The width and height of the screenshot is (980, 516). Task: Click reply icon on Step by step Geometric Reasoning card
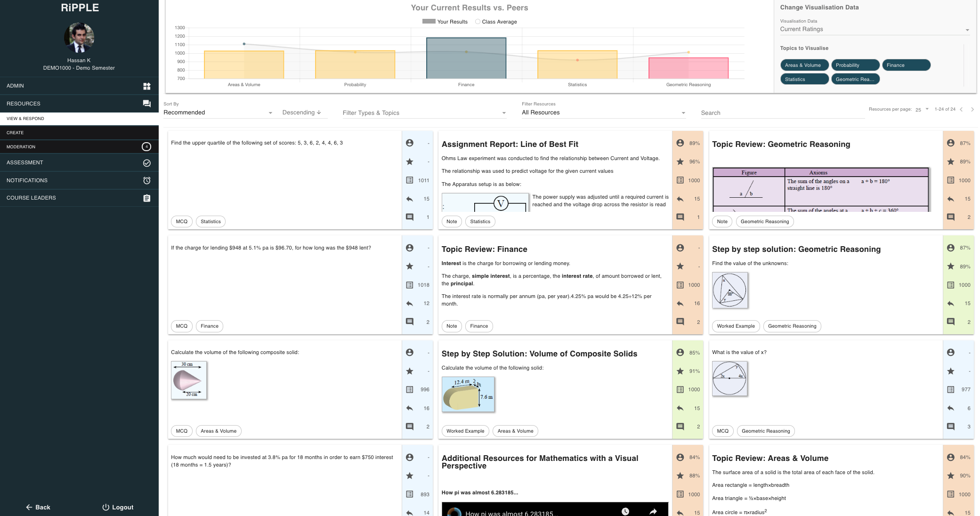(951, 303)
